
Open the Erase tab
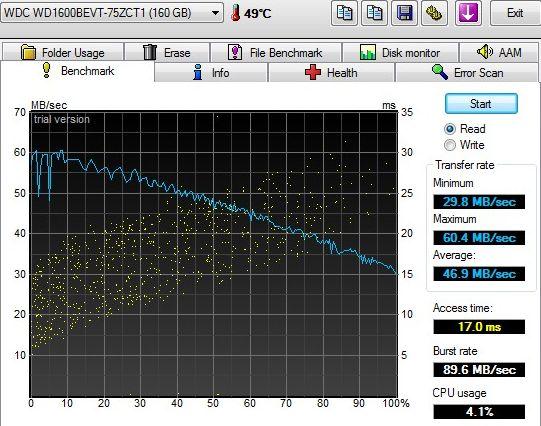point(167,52)
